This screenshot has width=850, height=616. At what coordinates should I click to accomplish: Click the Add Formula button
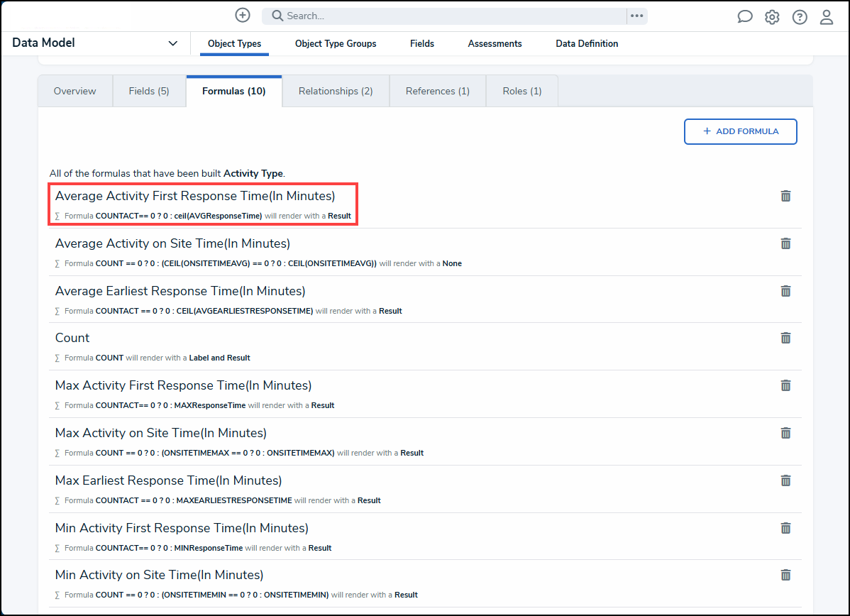click(x=740, y=131)
